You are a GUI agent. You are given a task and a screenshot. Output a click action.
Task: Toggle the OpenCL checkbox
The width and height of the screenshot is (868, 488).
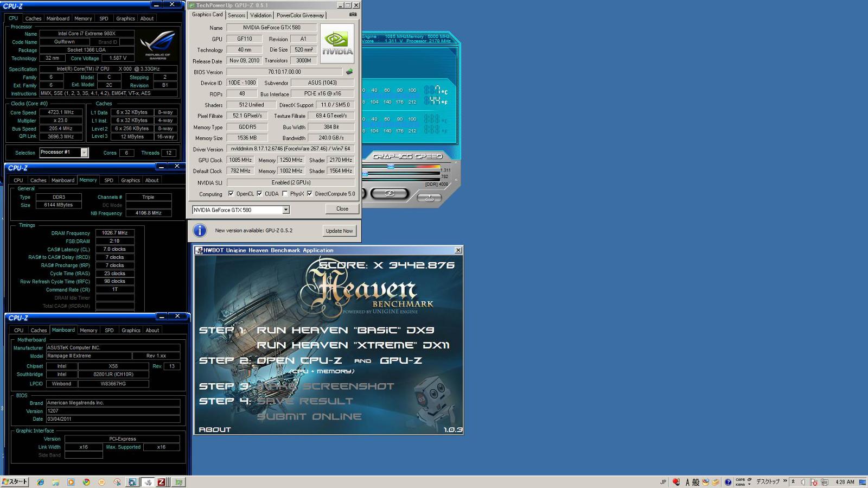pyautogui.click(x=231, y=194)
